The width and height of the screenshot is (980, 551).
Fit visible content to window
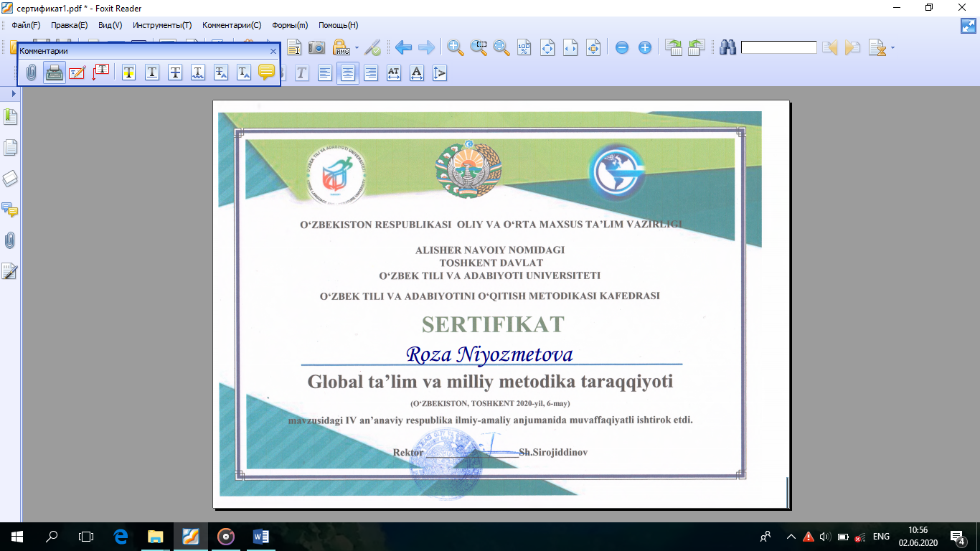[593, 48]
